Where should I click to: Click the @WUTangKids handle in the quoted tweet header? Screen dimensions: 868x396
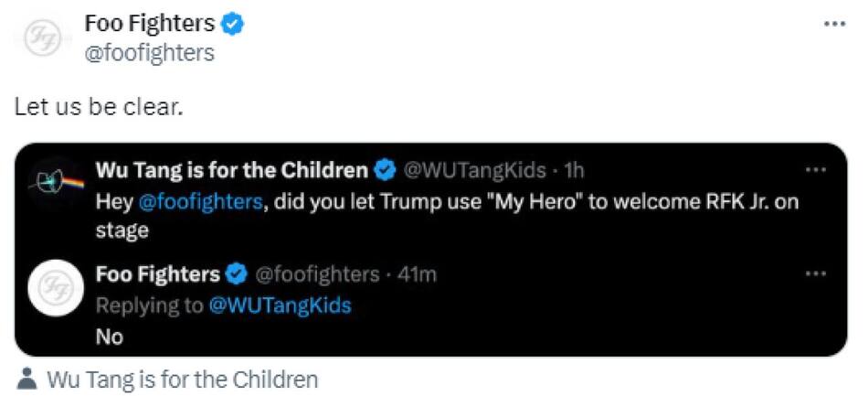click(x=475, y=170)
